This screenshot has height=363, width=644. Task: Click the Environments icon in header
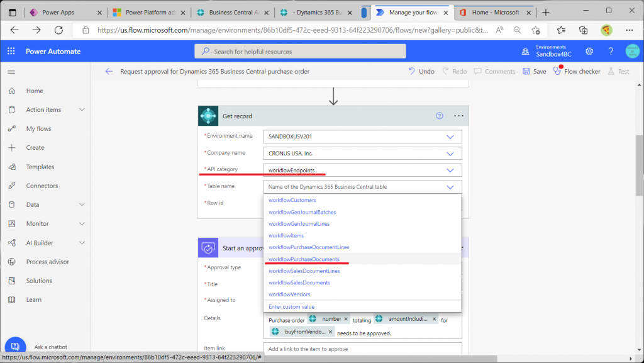[525, 52]
